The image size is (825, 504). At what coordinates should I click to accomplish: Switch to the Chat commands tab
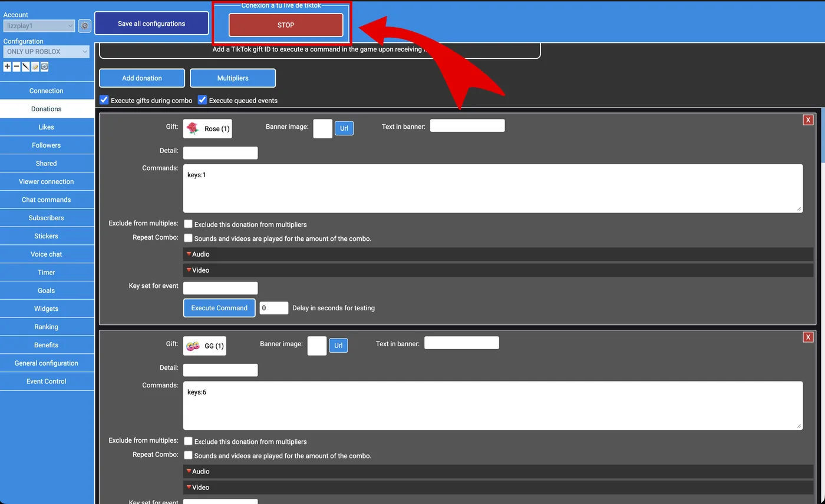point(46,200)
